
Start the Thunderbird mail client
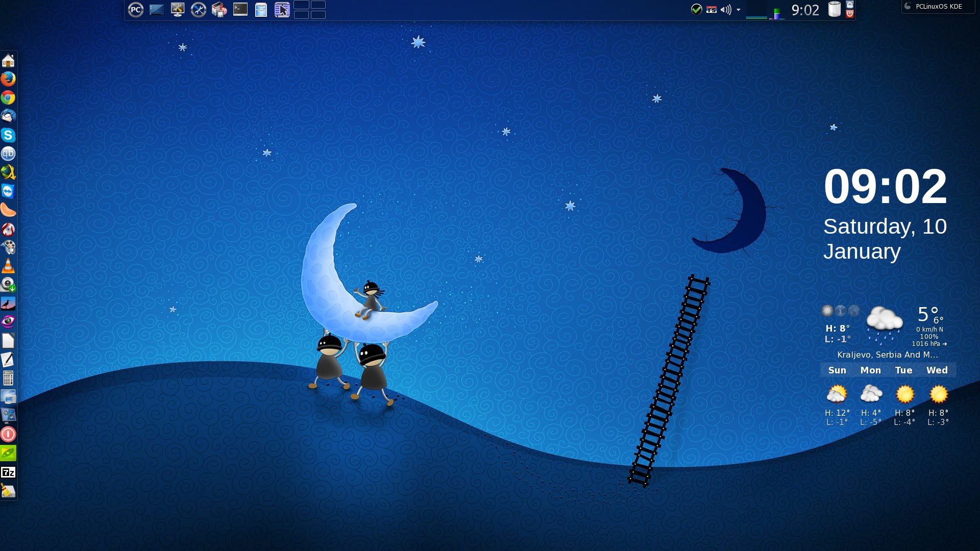8,116
